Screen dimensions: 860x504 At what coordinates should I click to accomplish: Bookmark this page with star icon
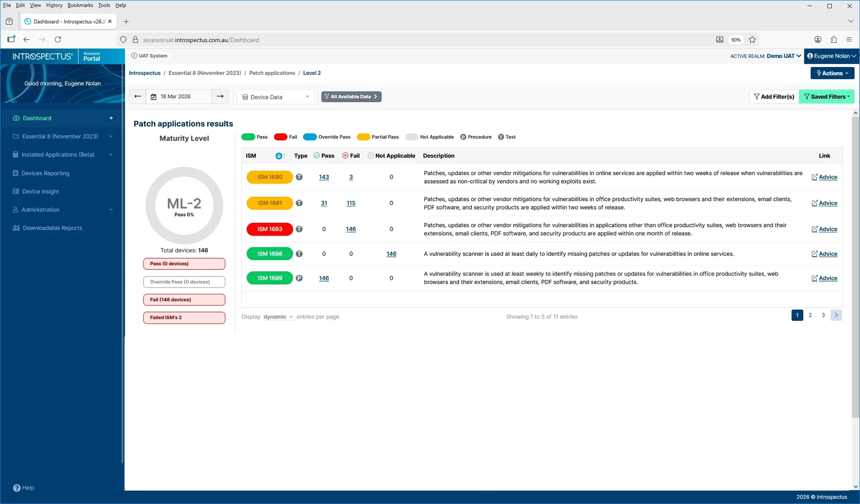click(x=752, y=40)
